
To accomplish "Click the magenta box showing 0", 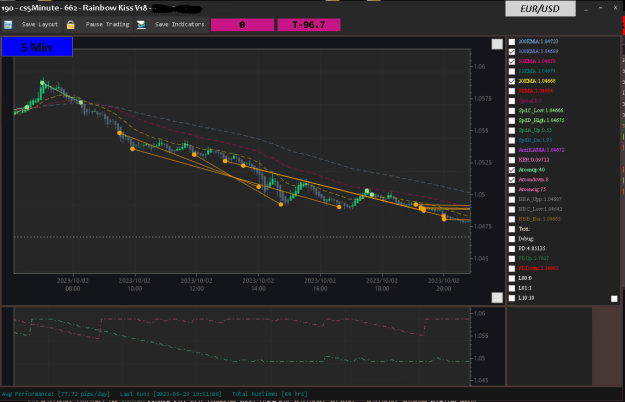I will pos(242,25).
